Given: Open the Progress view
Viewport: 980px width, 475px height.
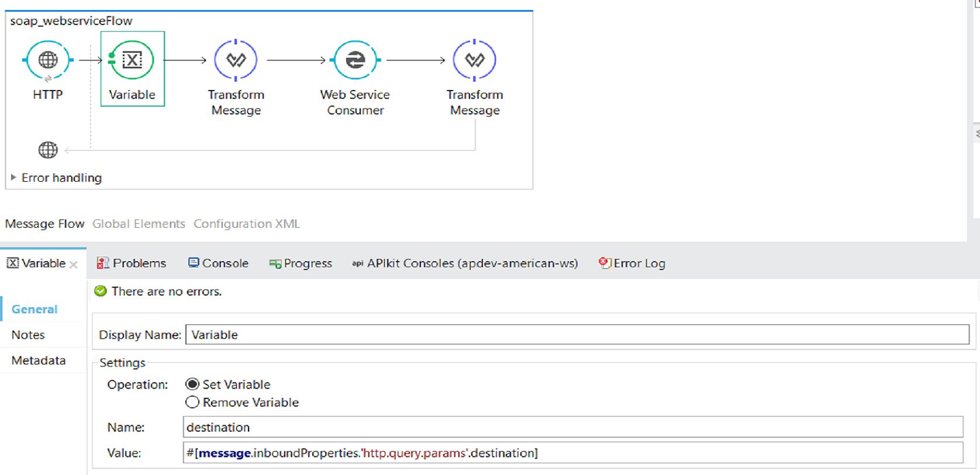Looking at the screenshot, I should (301, 263).
